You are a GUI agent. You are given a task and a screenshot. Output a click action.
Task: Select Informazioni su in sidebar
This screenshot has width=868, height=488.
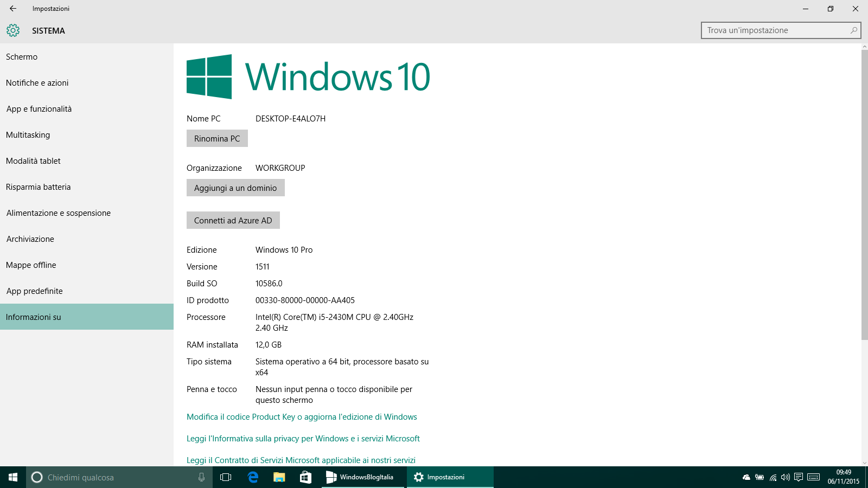(87, 317)
